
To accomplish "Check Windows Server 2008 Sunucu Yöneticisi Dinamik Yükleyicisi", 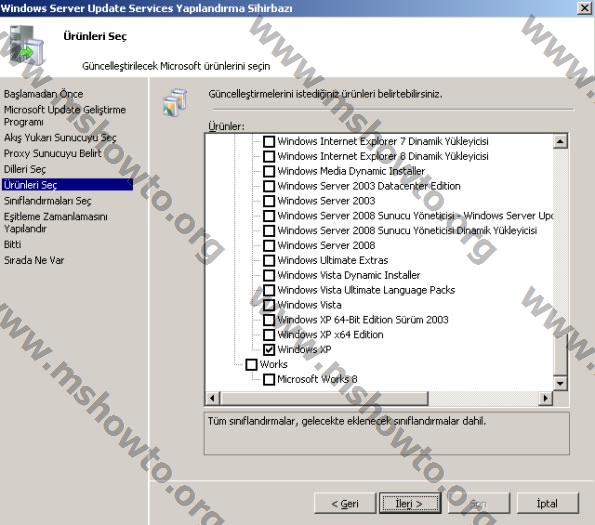I will 269,231.
